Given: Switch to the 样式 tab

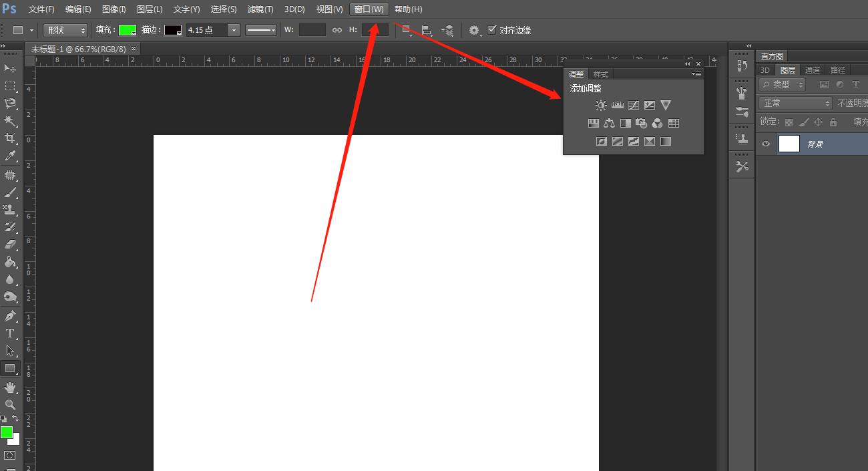Looking at the screenshot, I should click(601, 74).
